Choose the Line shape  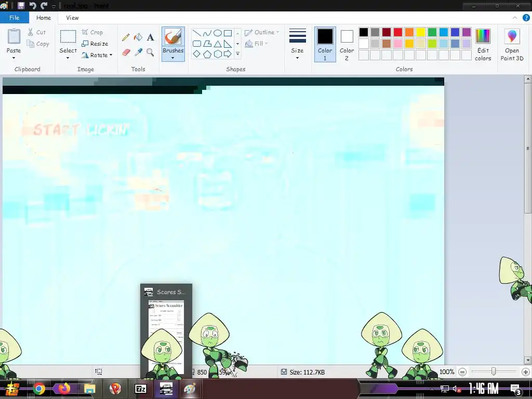[x=196, y=33]
